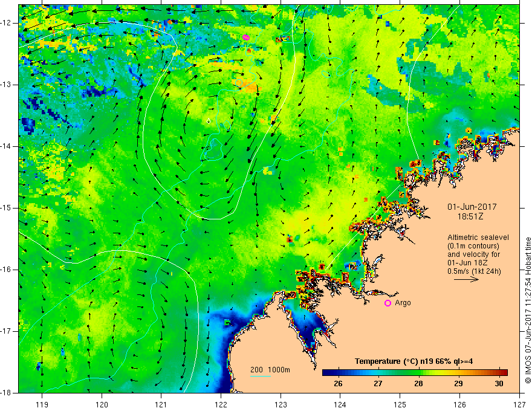The height and width of the screenshot is (411, 532).
Task: Click the color bar label '28'
Action: (x=418, y=384)
